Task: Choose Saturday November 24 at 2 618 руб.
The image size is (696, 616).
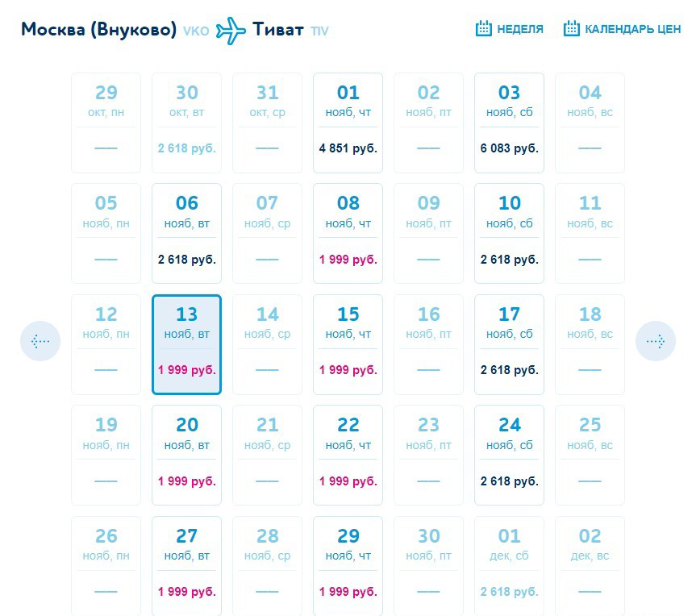Action: (509, 455)
